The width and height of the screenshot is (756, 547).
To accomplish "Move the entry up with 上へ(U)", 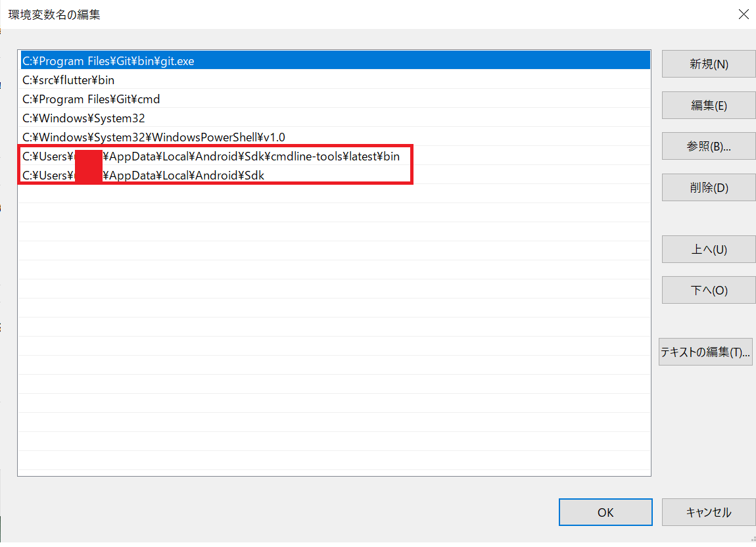I will tap(708, 249).
